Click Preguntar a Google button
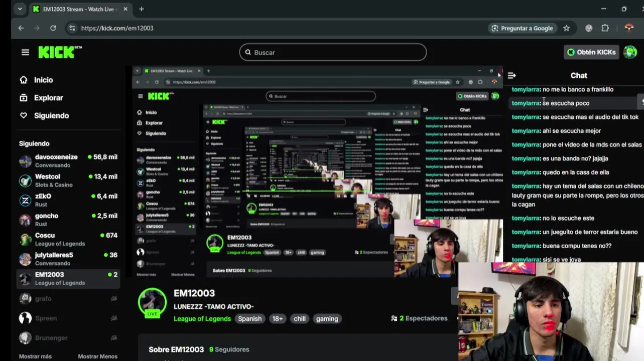Screen dimensions: 644x361 [x=522, y=28]
